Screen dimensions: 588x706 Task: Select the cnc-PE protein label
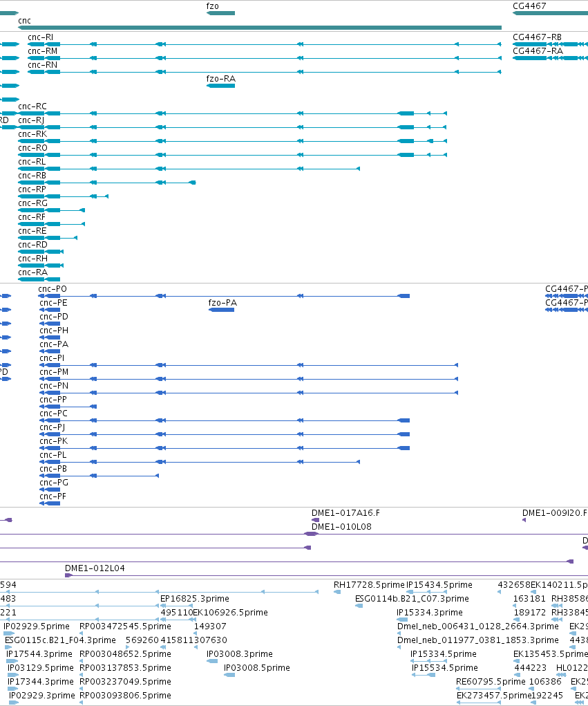pos(53,303)
